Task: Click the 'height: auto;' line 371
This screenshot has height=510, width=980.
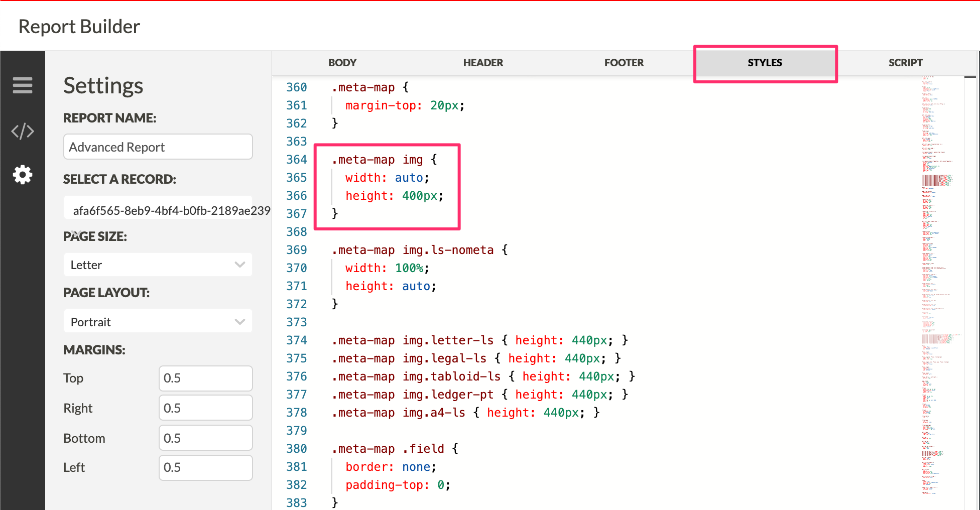Action: 391,286
